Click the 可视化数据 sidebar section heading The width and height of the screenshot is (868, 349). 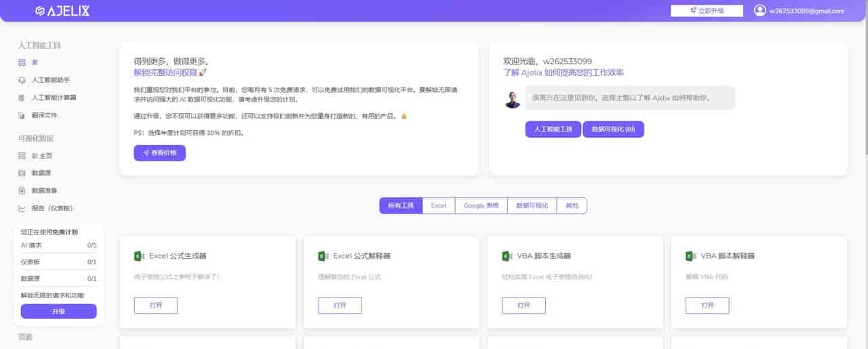(x=36, y=138)
